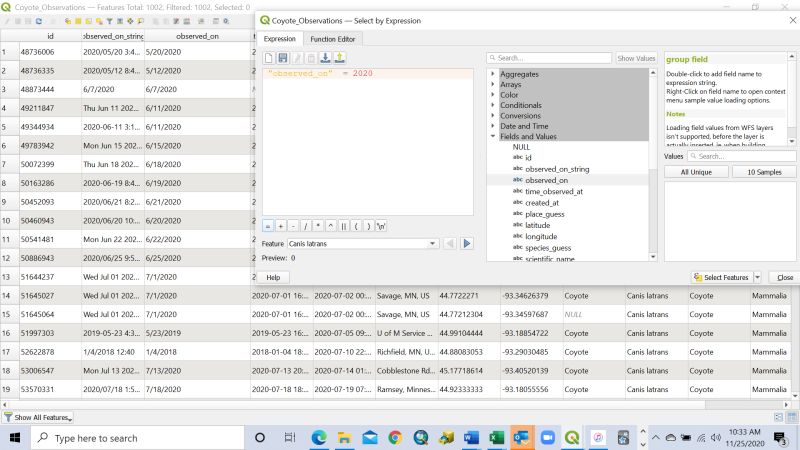Insert the double-pipe concatenation operator

pyautogui.click(x=343, y=226)
